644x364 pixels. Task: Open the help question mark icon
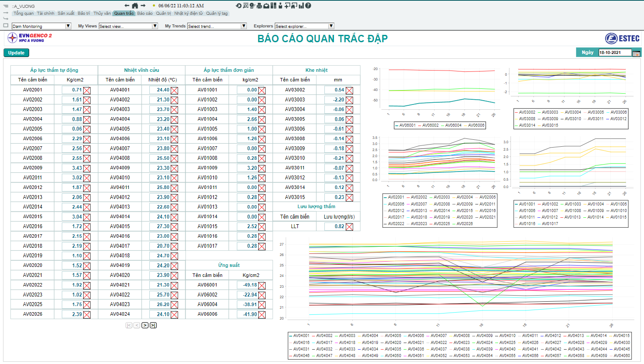pyautogui.click(x=308, y=6)
